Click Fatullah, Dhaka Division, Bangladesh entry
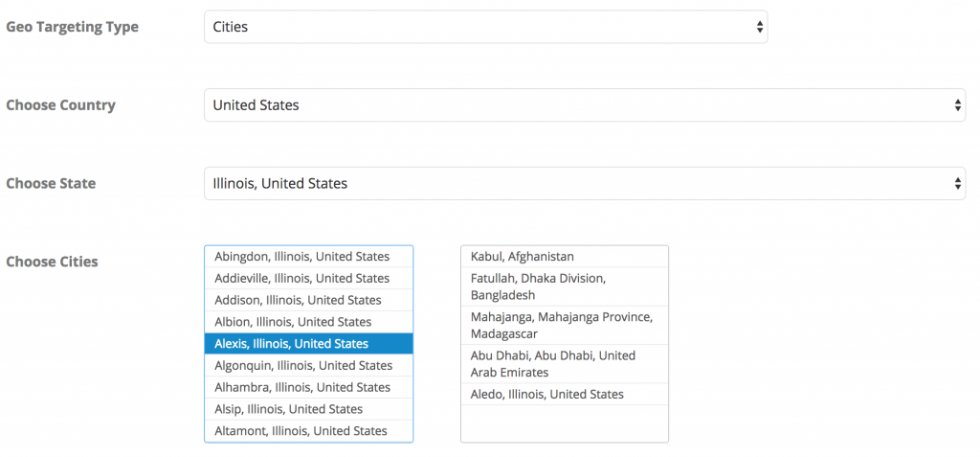The image size is (980, 457). pos(539,286)
